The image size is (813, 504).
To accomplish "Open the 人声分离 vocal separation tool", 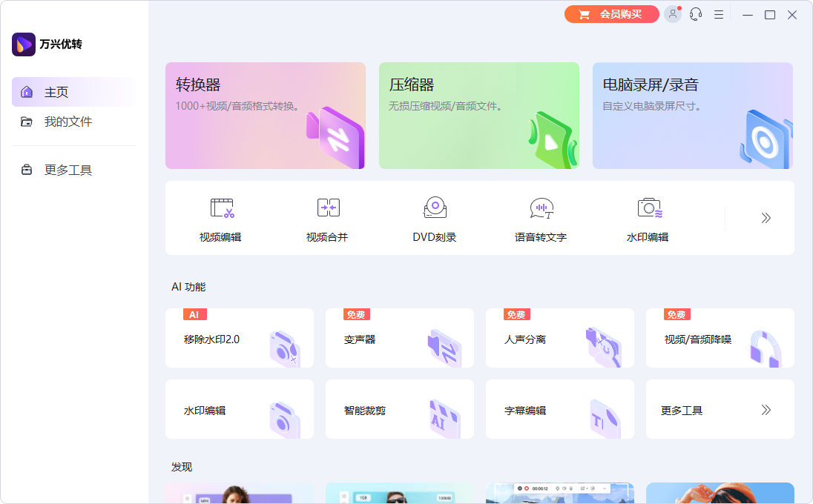I will pos(559,337).
